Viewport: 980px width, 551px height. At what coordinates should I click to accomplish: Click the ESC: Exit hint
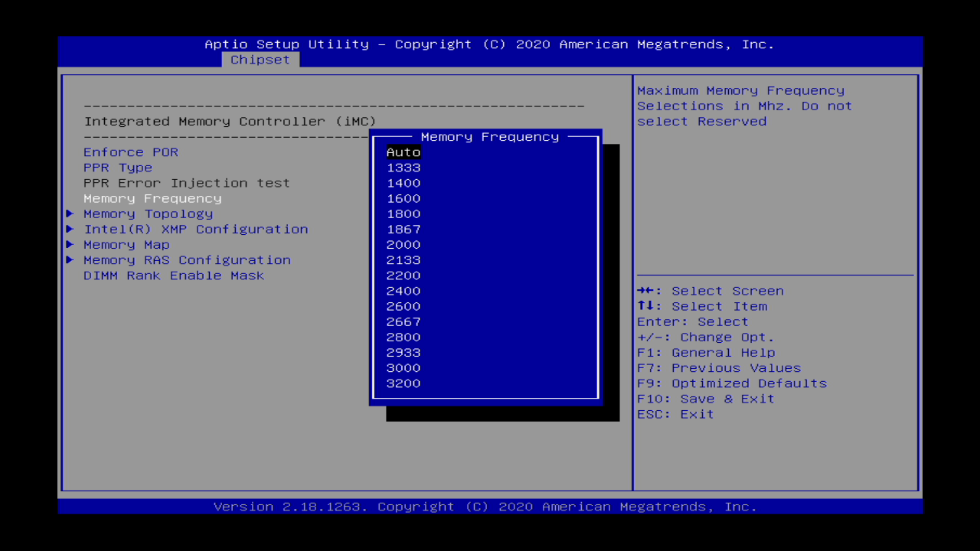[675, 413]
